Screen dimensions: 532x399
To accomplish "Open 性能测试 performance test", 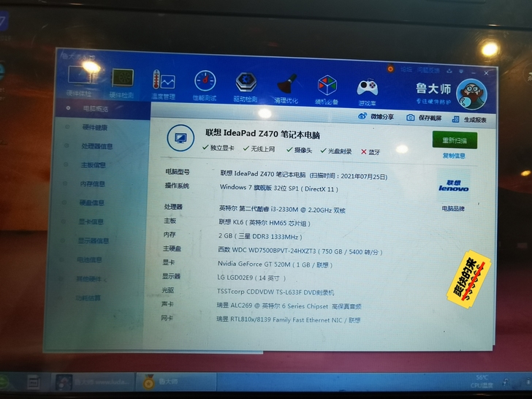I will (x=205, y=85).
